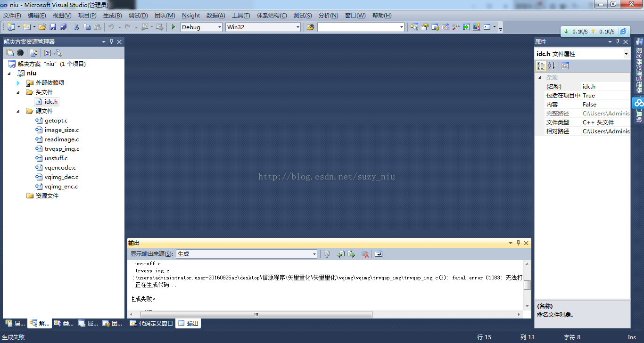Viewport: 644px width, 343px height.
Task: Open the 调试(D) debug menu
Action: 138,16
